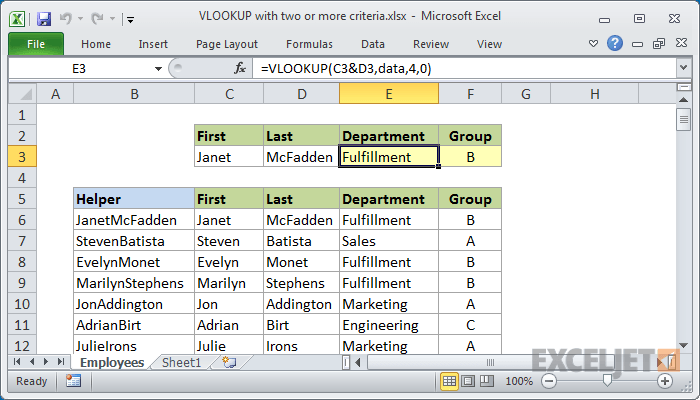Click the Insert Worksheet tab icon
This screenshot has height=400, width=700.
click(229, 362)
